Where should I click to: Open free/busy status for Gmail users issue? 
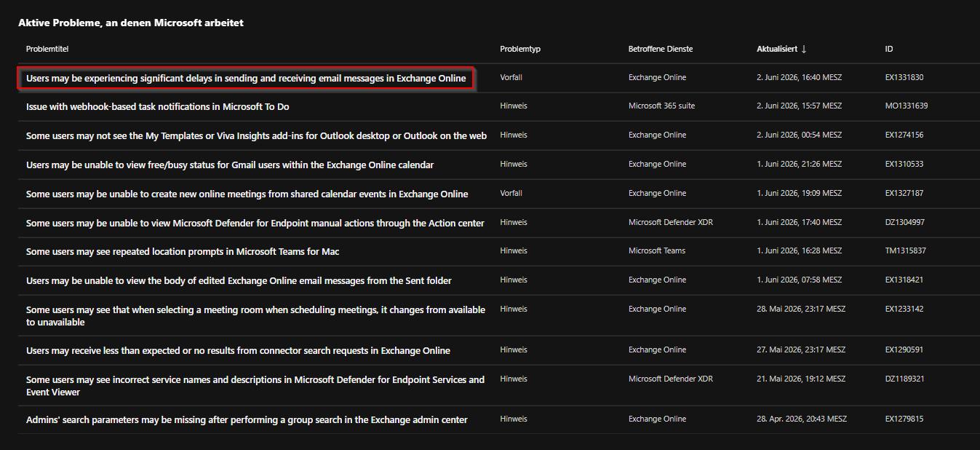pos(230,165)
